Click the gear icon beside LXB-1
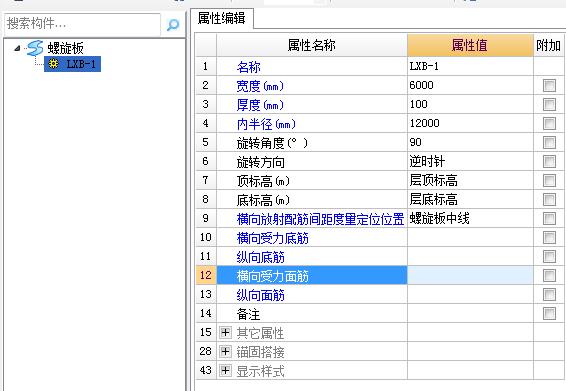 [53, 64]
